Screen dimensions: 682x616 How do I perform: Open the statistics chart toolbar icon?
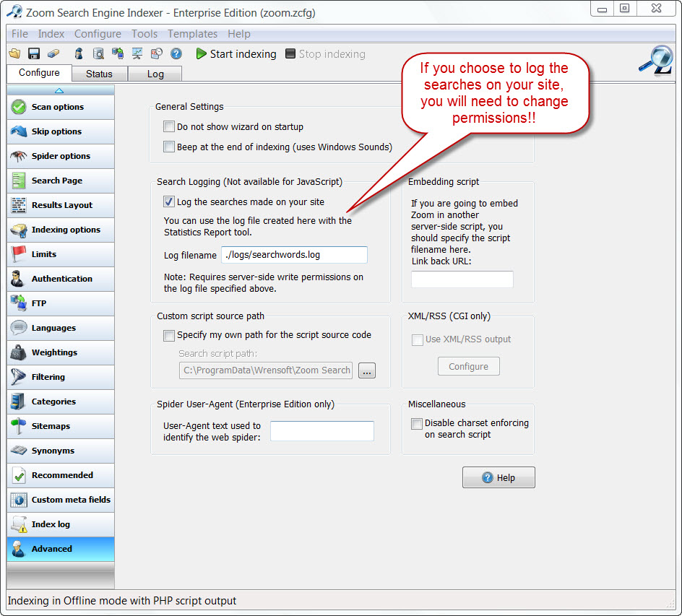point(137,53)
